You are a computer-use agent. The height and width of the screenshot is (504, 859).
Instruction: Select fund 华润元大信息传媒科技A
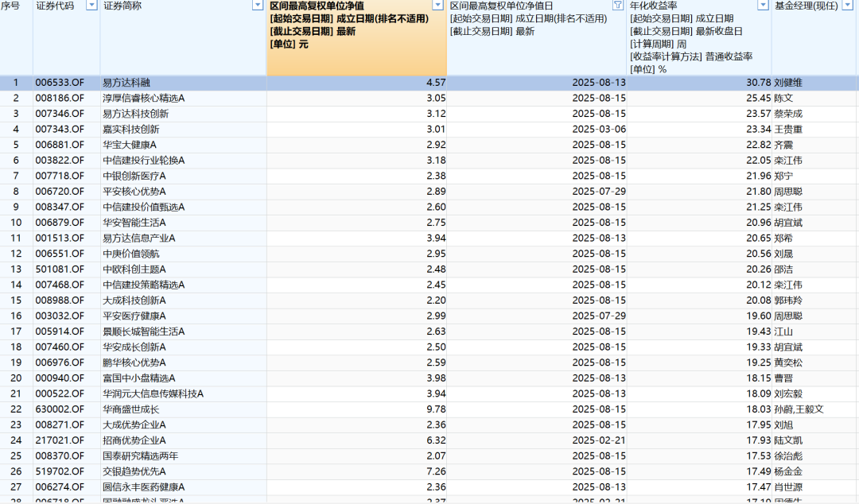coord(153,394)
